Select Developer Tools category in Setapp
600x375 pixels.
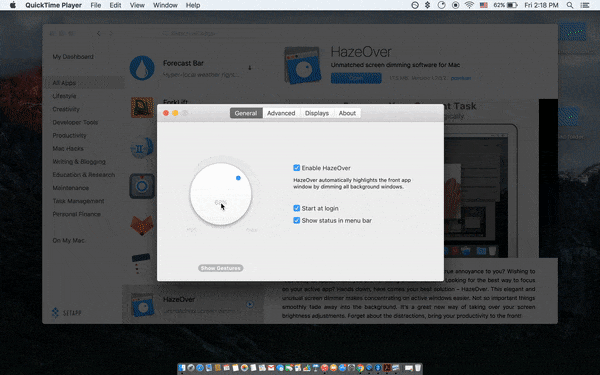coord(75,122)
